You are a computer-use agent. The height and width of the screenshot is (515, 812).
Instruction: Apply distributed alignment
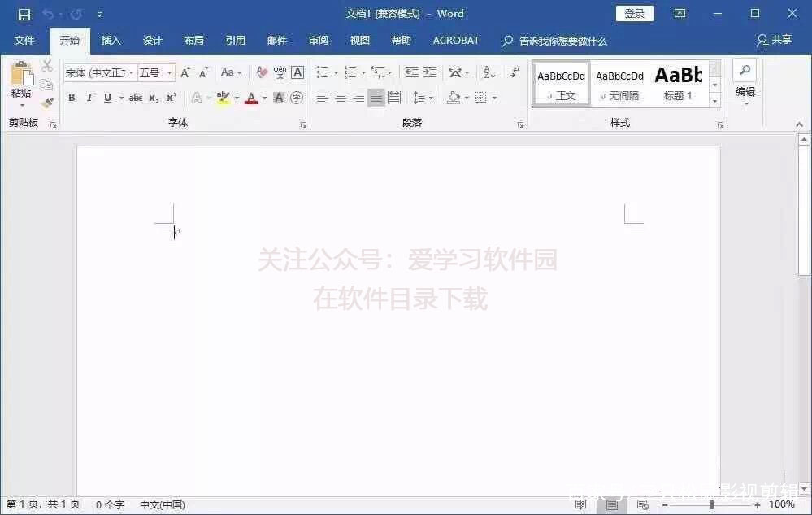[394, 98]
